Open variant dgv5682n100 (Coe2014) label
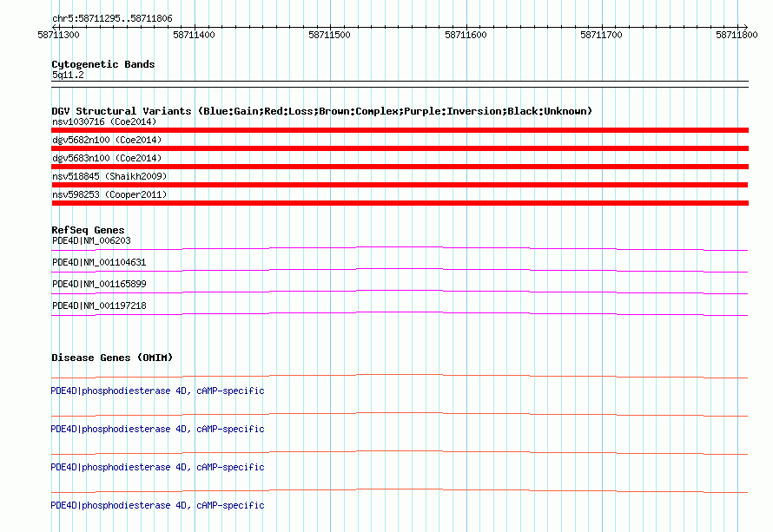Screen dimensions: 773x532 107,140
